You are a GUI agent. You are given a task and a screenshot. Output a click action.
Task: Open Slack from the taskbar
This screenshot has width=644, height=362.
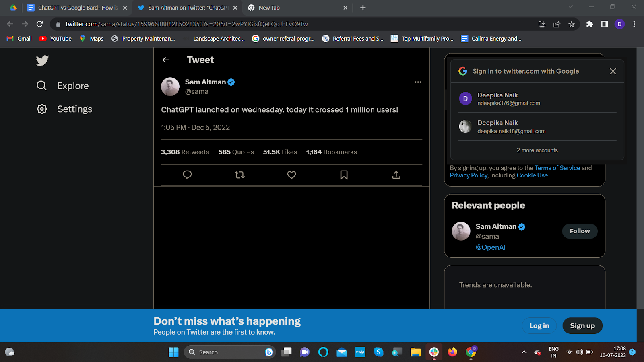(434, 352)
